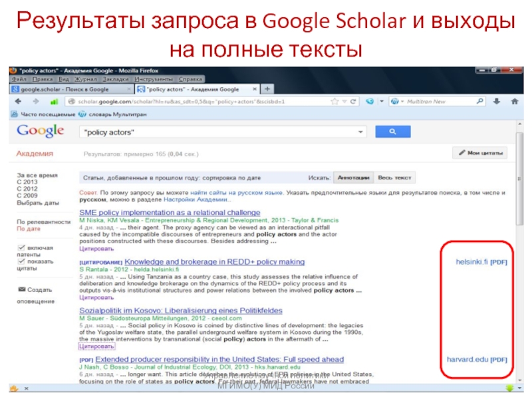Choose "Выбрать даты" custom range

[x=38, y=203]
